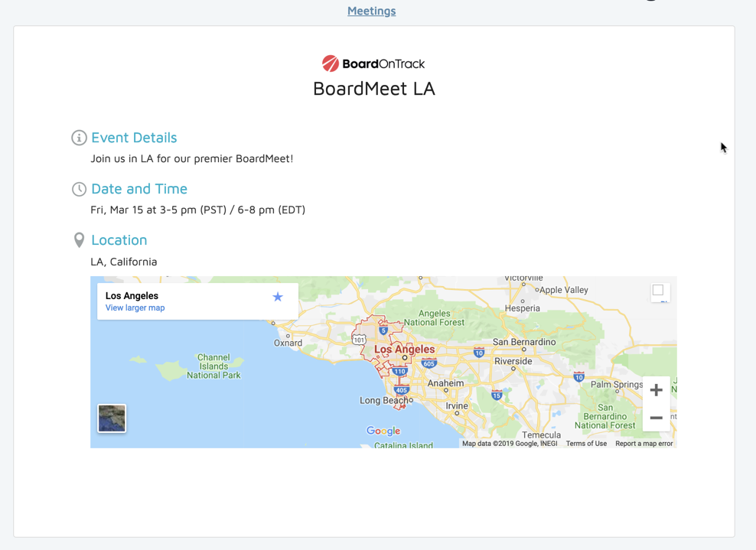Save Los Angeles with the star icon

pos(278,297)
